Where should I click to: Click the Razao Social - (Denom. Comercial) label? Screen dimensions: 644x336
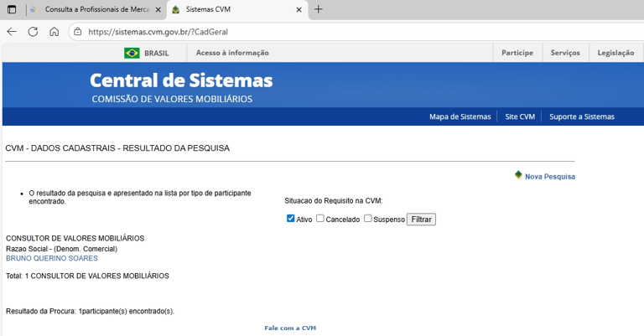tap(61, 249)
